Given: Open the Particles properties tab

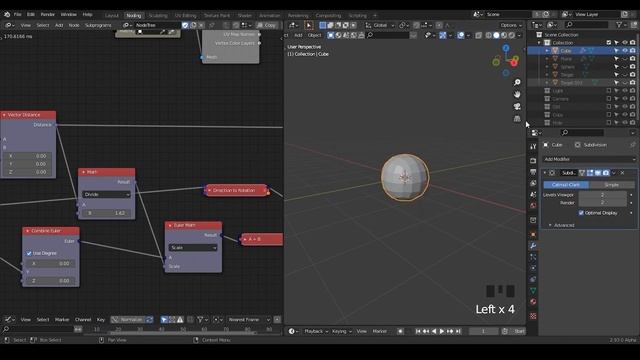Looking at the screenshot, I should pyautogui.click(x=533, y=257).
